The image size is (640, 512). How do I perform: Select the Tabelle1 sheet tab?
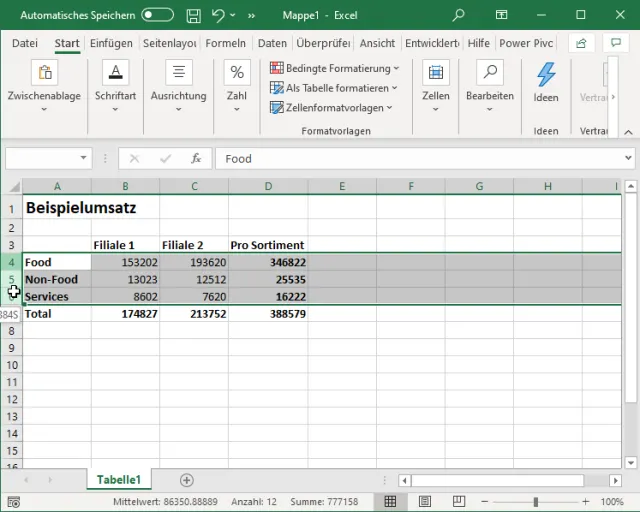pos(118,480)
